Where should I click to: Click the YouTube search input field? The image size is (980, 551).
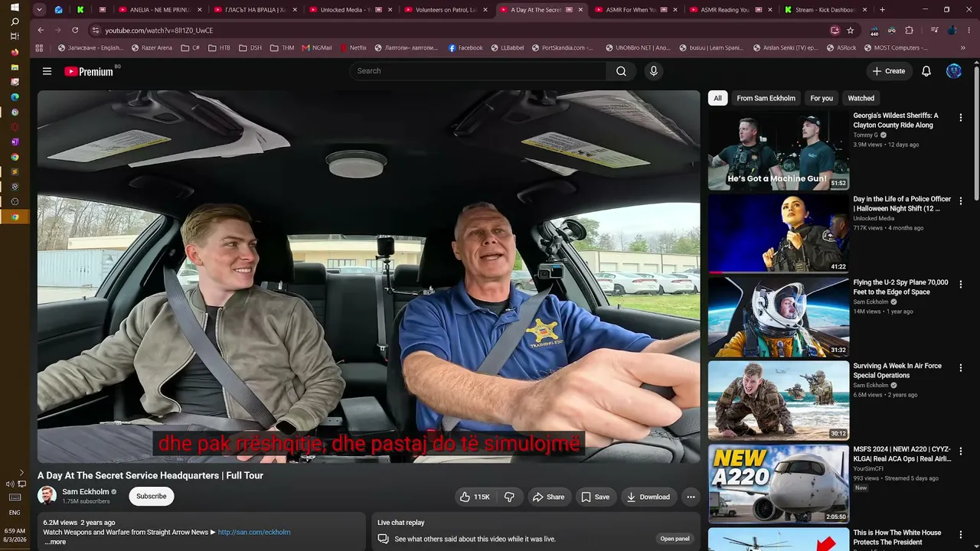click(478, 71)
